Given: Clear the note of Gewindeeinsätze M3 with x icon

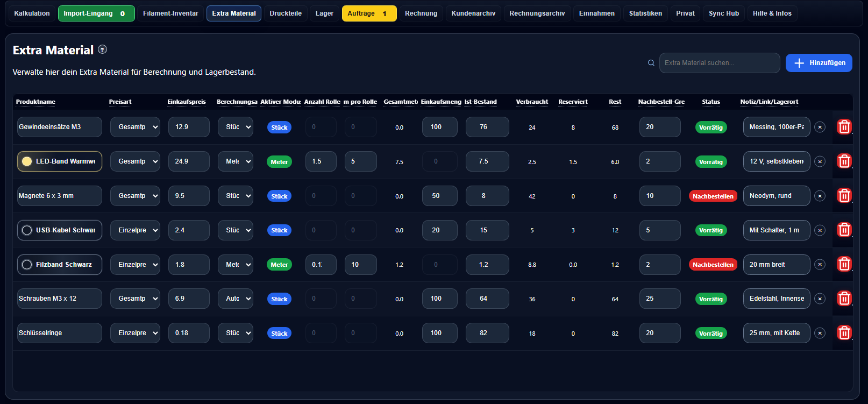Looking at the screenshot, I should (x=820, y=127).
